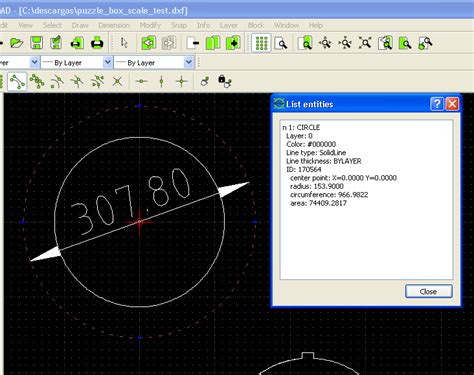This screenshot has height=375, width=474.
Task: Activate the zoom window tool
Action: coord(405,43)
